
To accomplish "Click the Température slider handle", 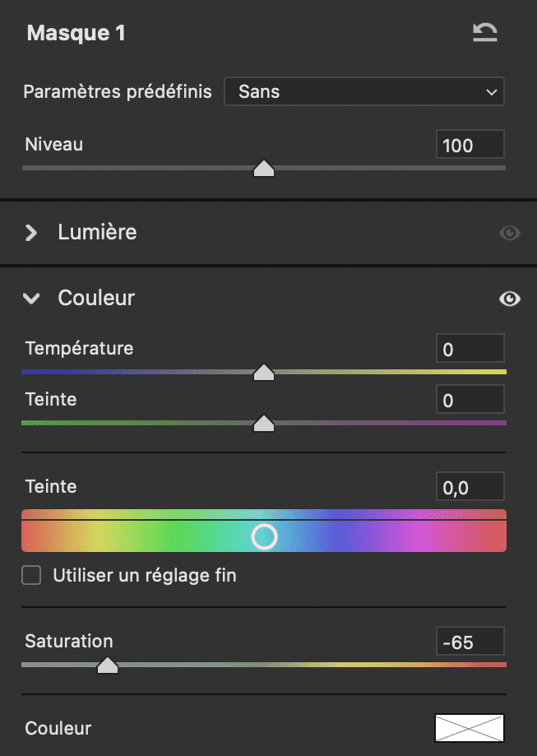I will 264,373.
